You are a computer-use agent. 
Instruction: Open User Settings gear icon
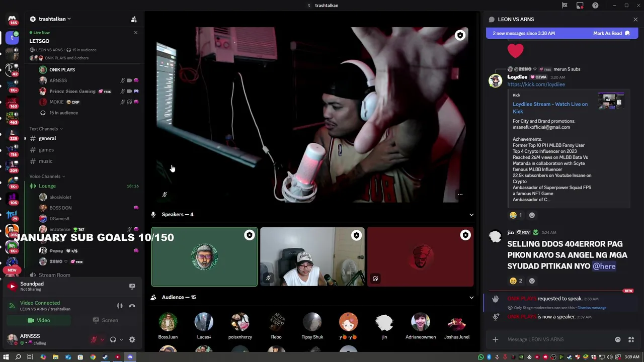(132, 339)
